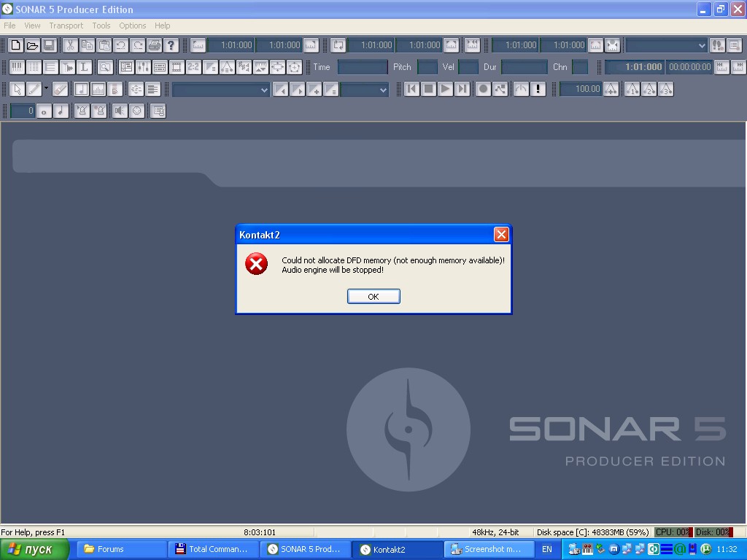Click the Panic exclamation mark button
The image size is (747, 560).
point(538,89)
